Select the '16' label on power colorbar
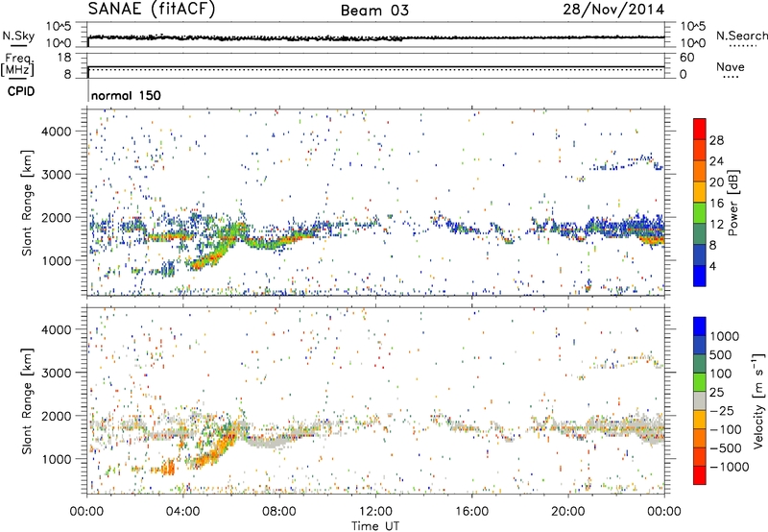The width and height of the screenshot is (768, 532). click(x=716, y=204)
